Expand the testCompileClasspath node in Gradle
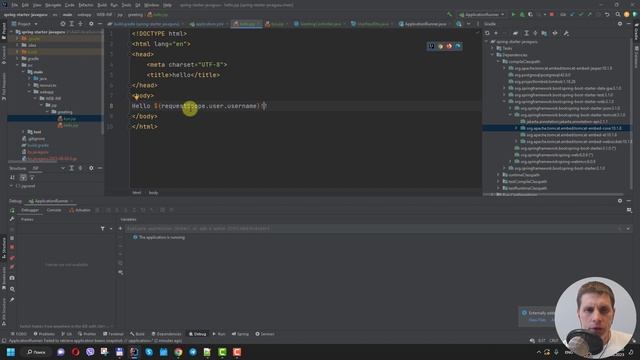 coord(498,182)
